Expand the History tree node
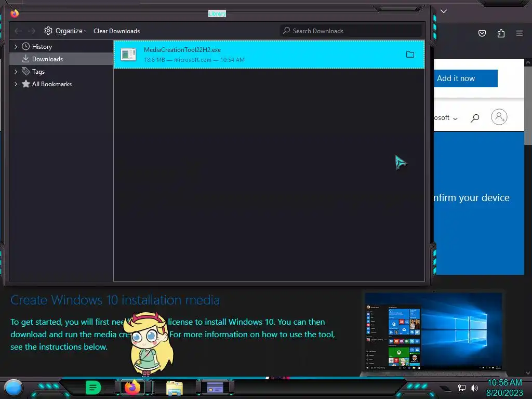The width and height of the screenshot is (532, 399). click(16, 46)
